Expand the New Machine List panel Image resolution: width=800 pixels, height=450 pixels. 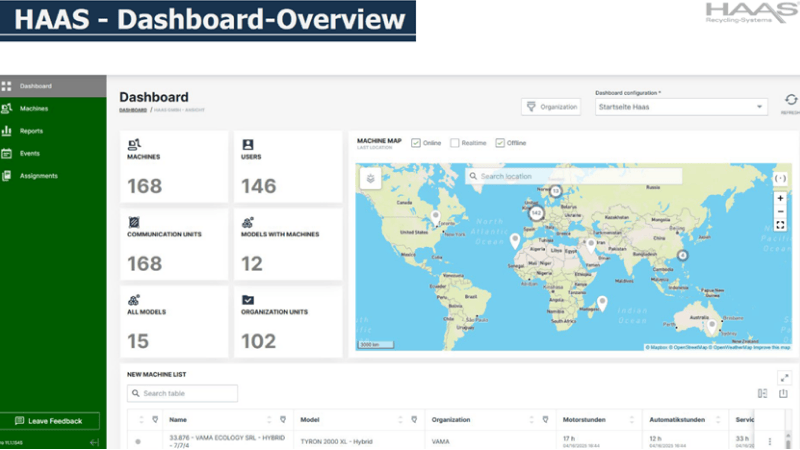pyautogui.click(x=784, y=377)
